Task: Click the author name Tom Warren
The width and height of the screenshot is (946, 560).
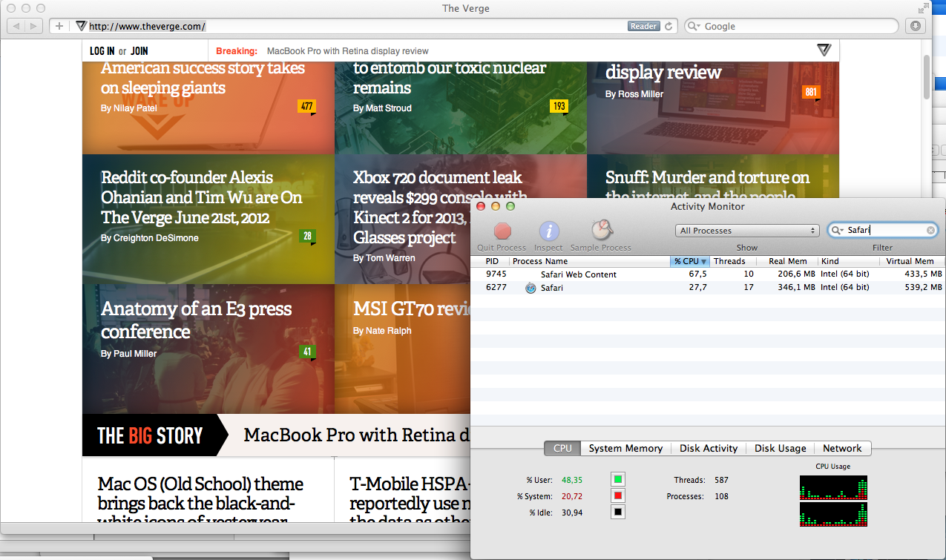Action: (x=390, y=258)
